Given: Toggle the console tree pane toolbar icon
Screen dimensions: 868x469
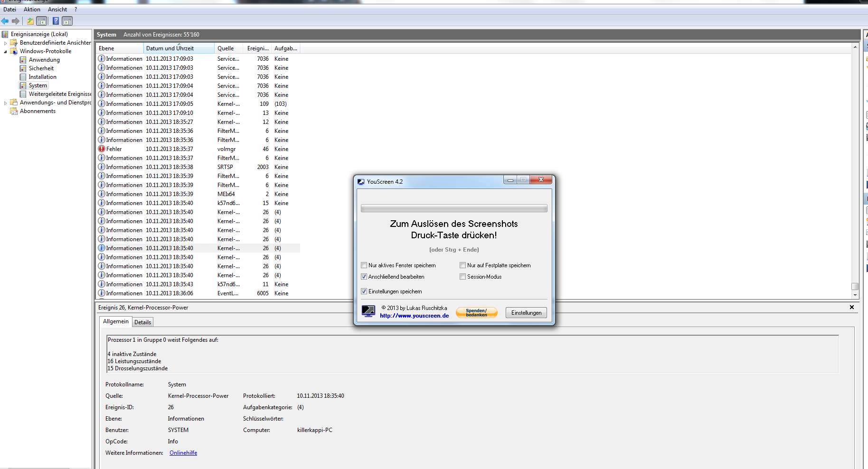Looking at the screenshot, I should pos(42,21).
